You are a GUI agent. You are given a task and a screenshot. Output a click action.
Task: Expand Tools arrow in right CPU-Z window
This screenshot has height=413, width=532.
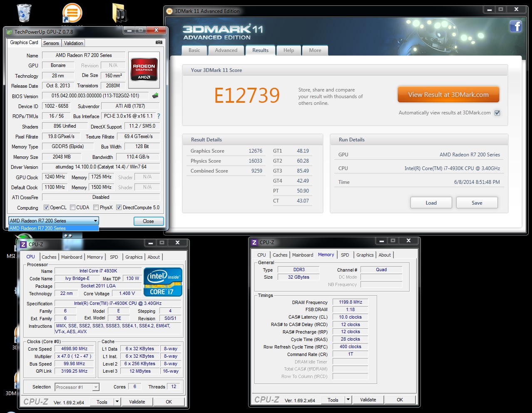[x=348, y=400]
